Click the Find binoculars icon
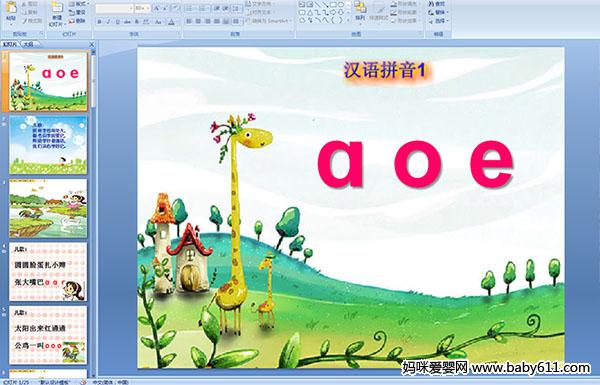600x385 pixels. pos(431,4)
